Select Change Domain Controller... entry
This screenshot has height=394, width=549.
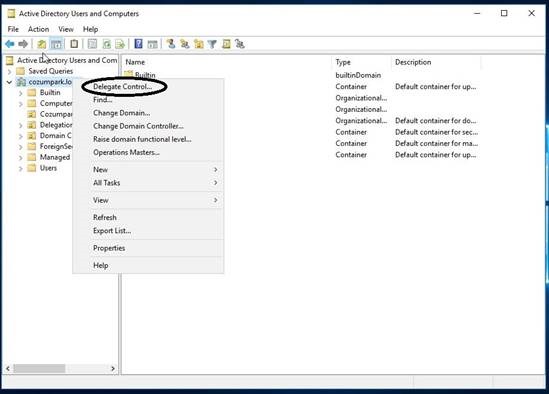138,126
